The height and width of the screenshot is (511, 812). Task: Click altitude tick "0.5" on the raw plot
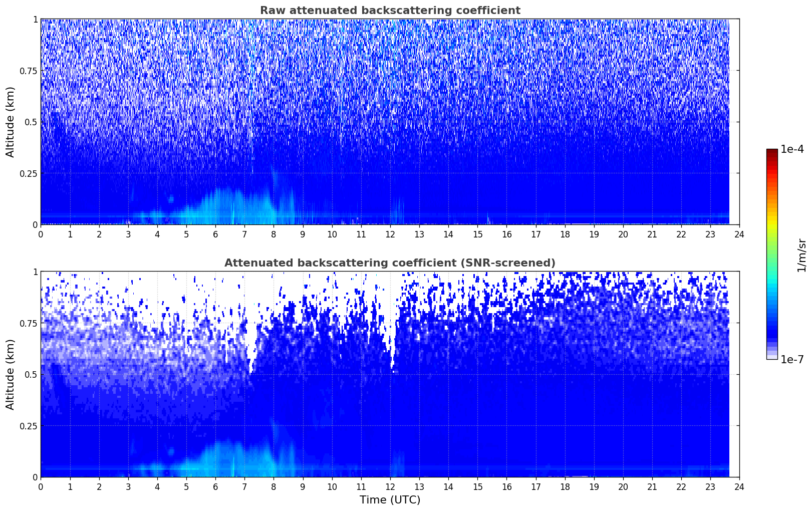[x=31, y=122]
